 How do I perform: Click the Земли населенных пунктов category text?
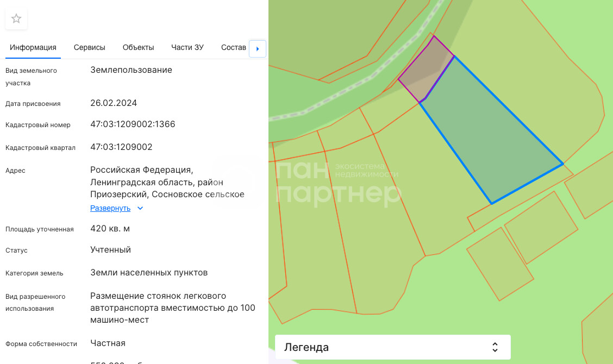click(149, 273)
